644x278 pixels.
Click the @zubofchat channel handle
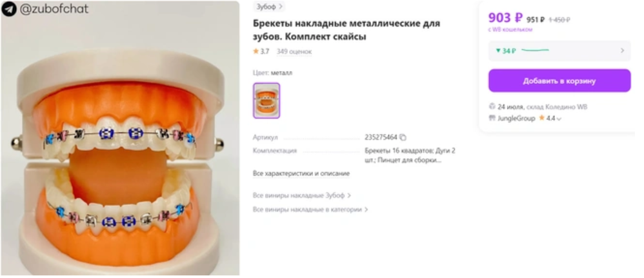tap(54, 8)
